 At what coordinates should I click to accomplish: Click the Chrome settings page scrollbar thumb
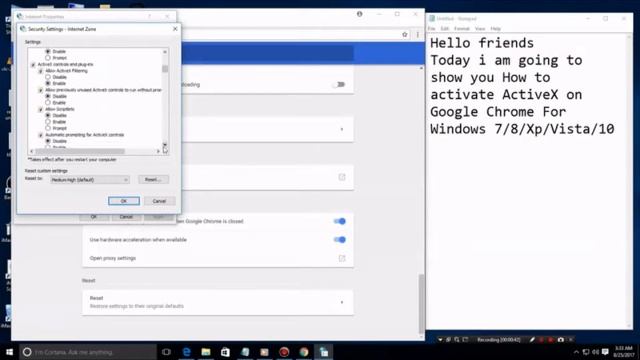(x=421, y=303)
